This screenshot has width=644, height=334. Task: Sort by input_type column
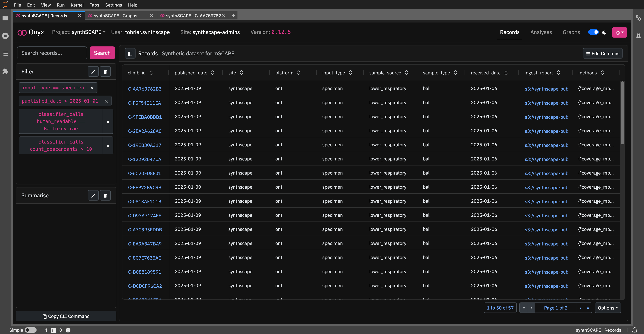pyautogui.click(x=351, y=73)
